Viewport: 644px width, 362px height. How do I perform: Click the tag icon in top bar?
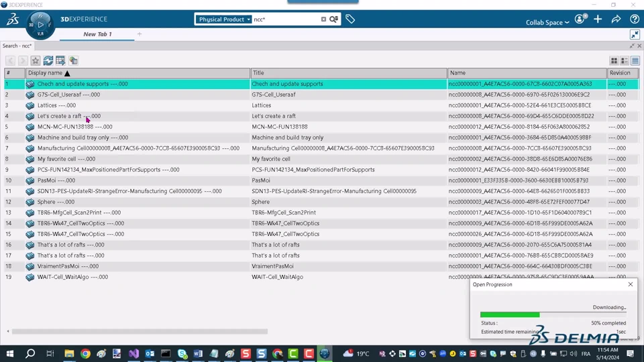point(350,19)
